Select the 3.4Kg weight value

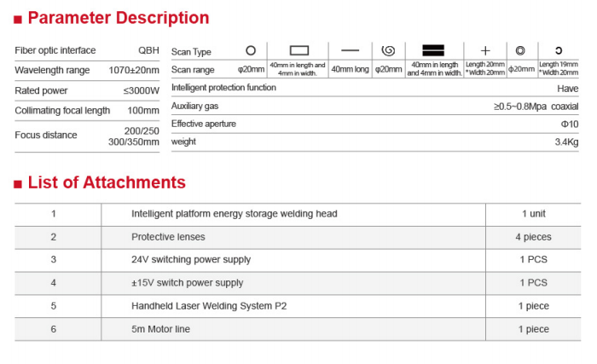(568, 142)
